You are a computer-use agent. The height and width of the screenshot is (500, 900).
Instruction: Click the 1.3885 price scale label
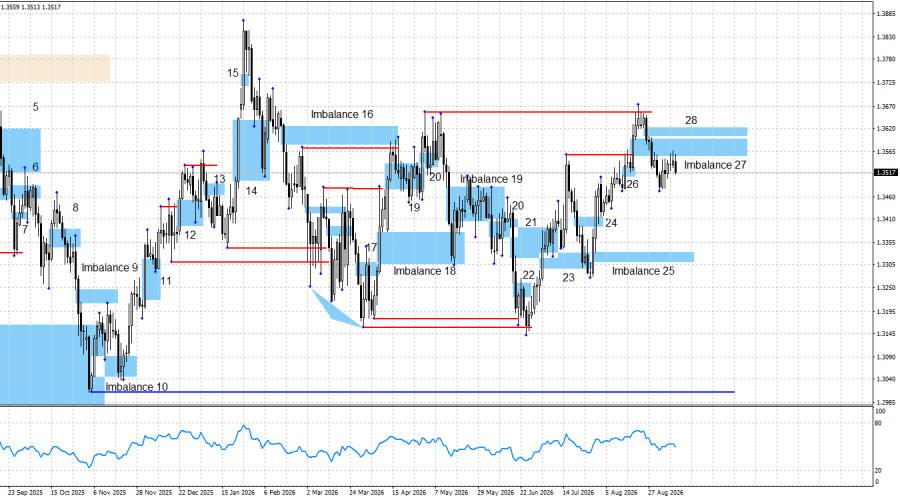point(886,14)
